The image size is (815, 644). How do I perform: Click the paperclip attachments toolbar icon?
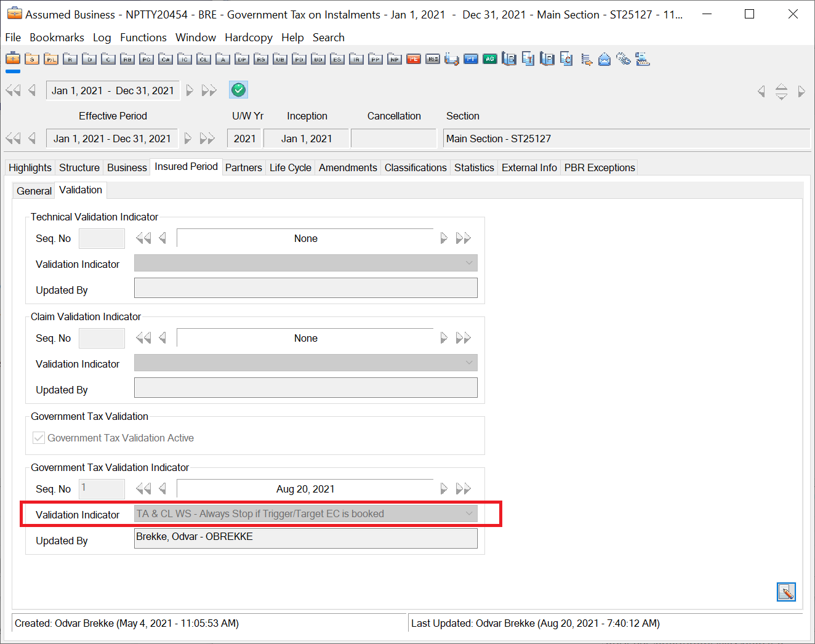coord(624,59)
